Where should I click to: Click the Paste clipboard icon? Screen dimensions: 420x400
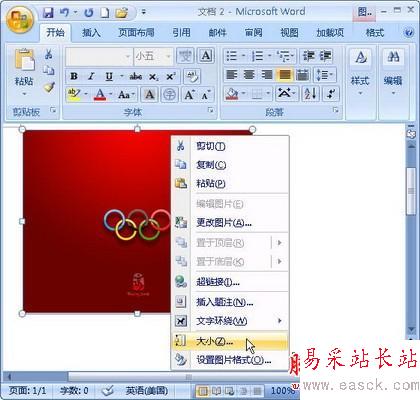pyautogui.click(x=24, y=60)
